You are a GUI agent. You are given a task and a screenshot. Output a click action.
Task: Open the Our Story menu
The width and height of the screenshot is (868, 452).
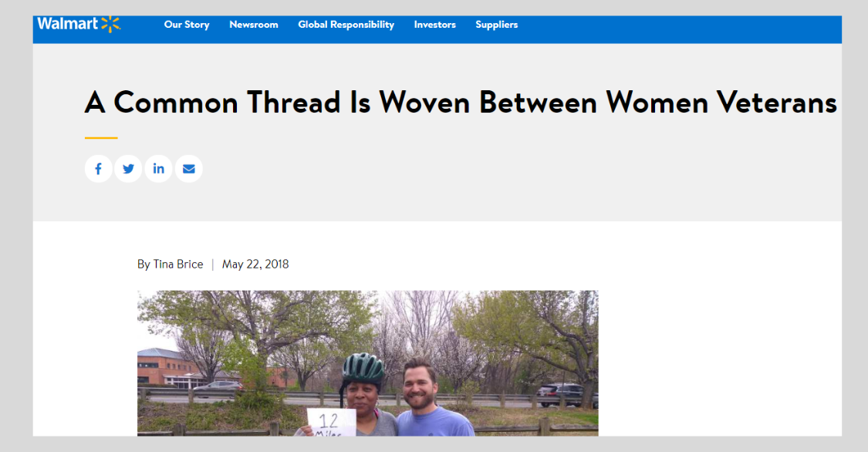click(187, 25)
